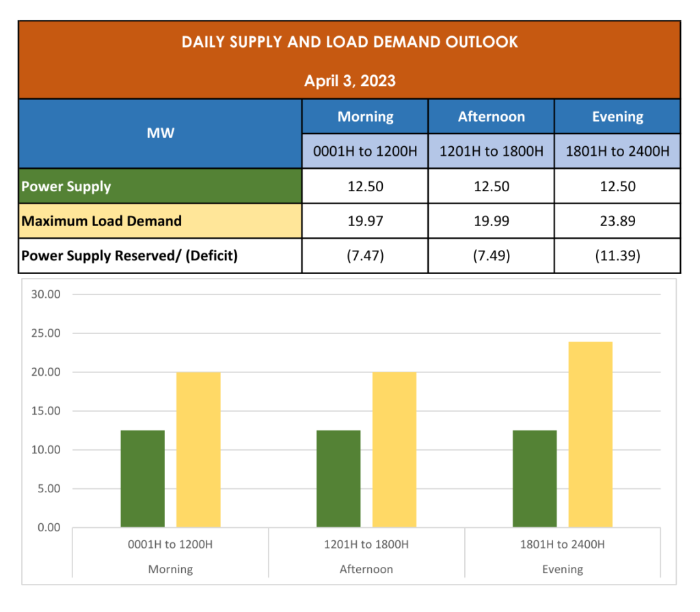Screen dimensions: 700x612
Task: Click the MW header cell
Action: [x=161, y=133]
